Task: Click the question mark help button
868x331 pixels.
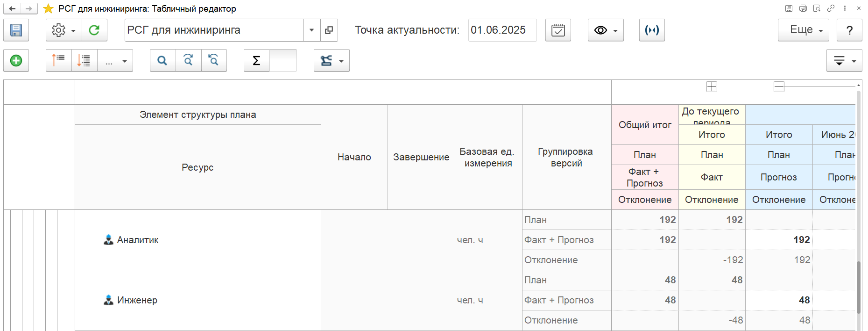Action: click(x=849, y=30)
